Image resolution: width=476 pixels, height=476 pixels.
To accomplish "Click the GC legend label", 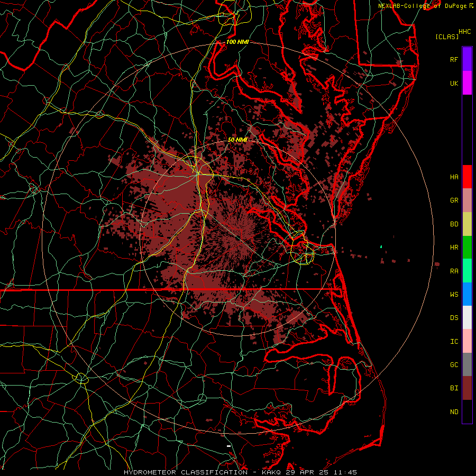I will coord(454,365).
